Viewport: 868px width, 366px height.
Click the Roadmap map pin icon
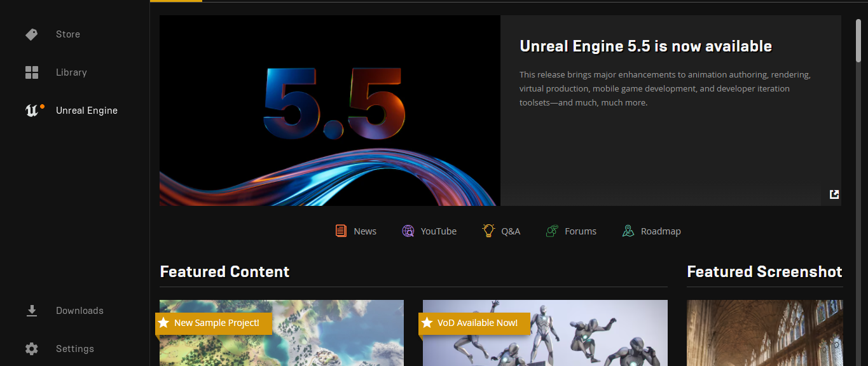click(628, 231)
